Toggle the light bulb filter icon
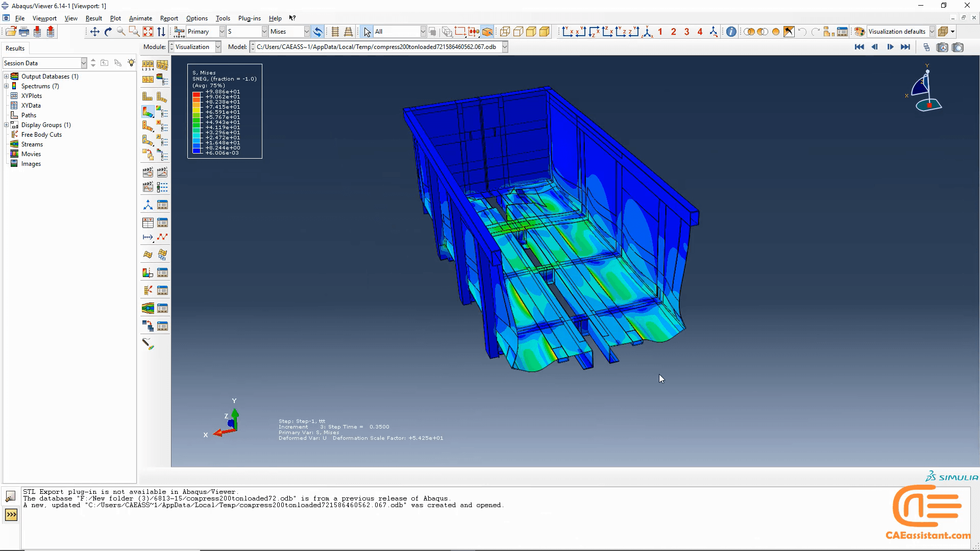This screenshot has width=980, height=551. (x=131, y=63)
